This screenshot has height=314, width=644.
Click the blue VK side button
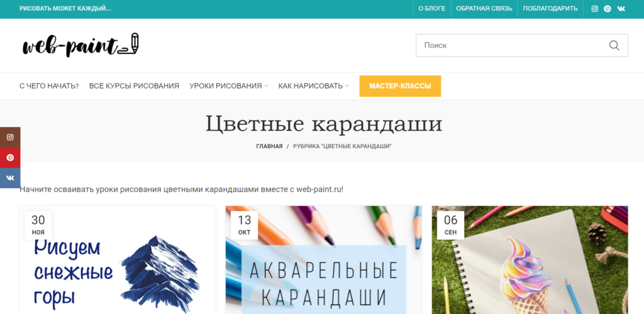click(10, 178)
